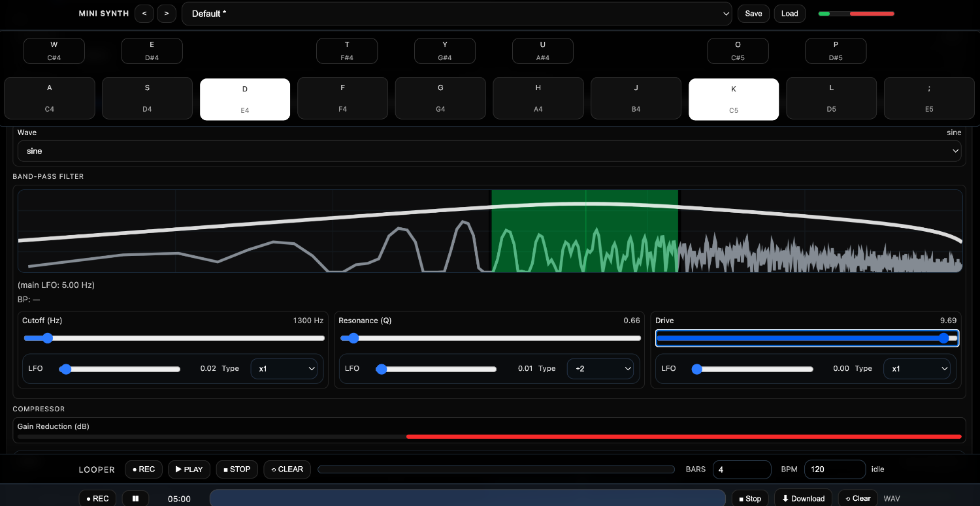Image resolution: width=980 pixels, height=506 pixels.
Task: Start looper recording with REC
Action: (143, 469)
